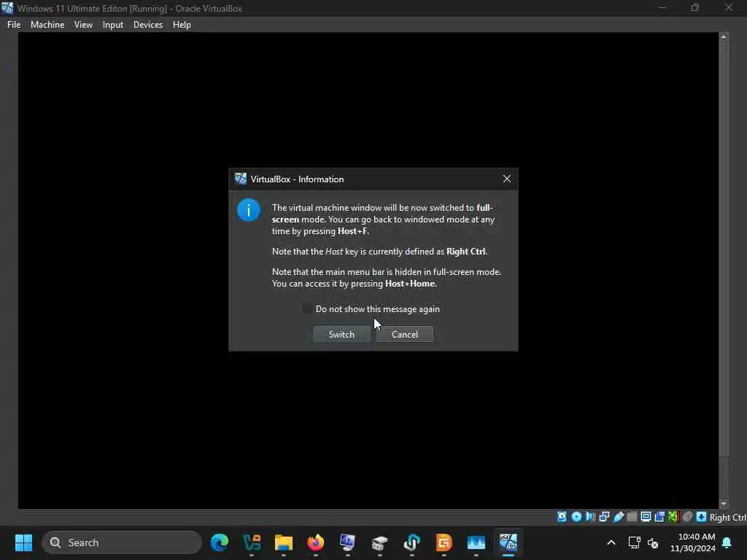
Task: Click the blue photo app taskbar icon
Action: pyautogui.click(x=476, y=542)
